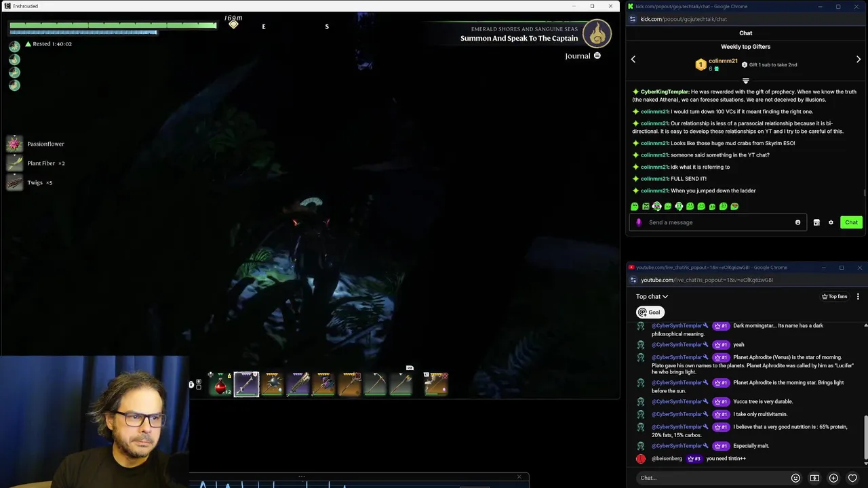
Task: Open Kick chat settings gear
Action: (x=831, y=222)
